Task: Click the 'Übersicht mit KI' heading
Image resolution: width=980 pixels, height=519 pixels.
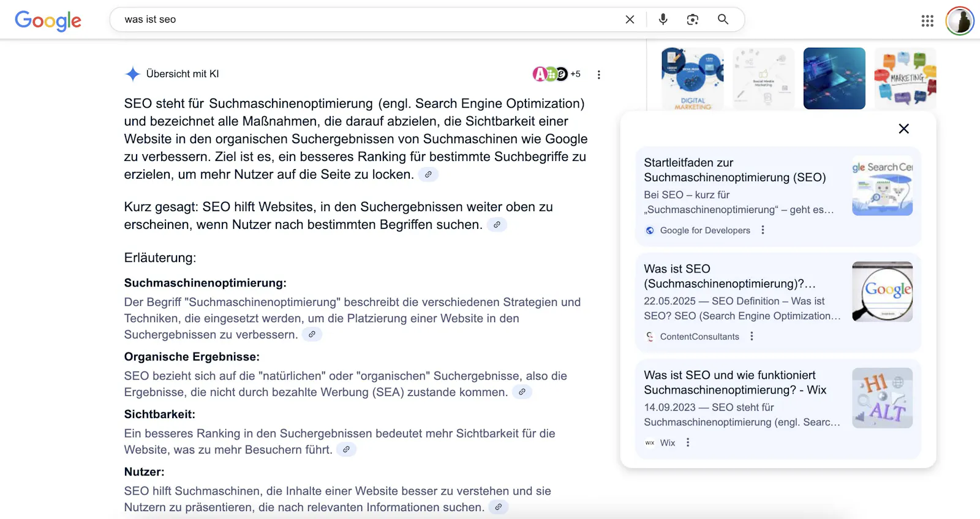Action: click(183, 74)
